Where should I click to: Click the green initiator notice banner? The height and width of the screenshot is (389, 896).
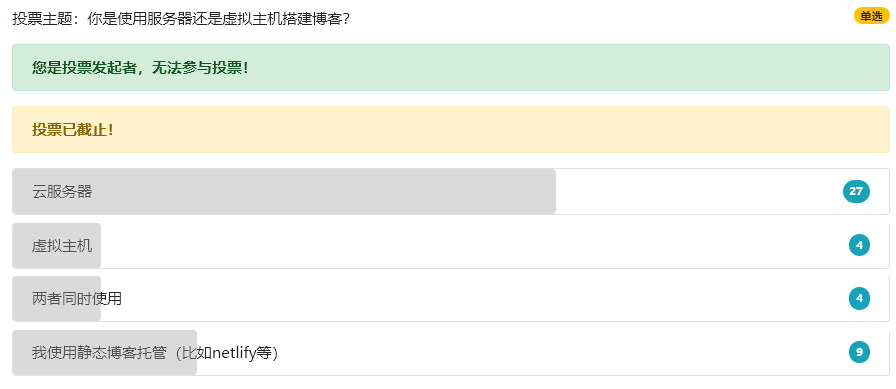tap(450, 67)
